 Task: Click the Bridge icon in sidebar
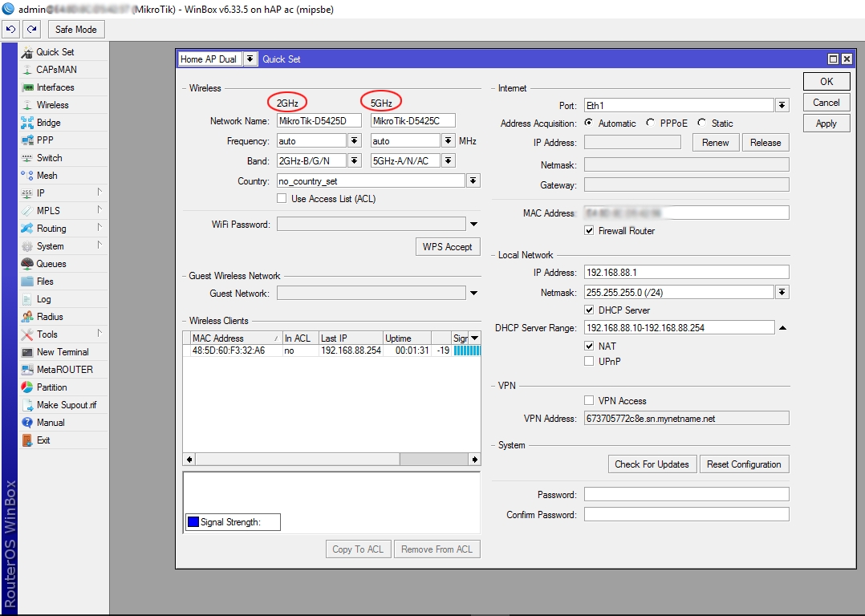tap(27, 123)
